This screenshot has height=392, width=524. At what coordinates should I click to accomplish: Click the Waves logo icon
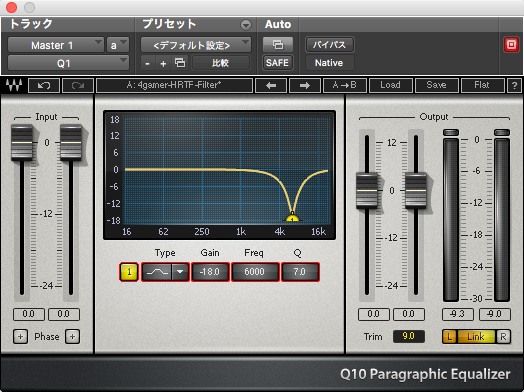tap(14, 85)
